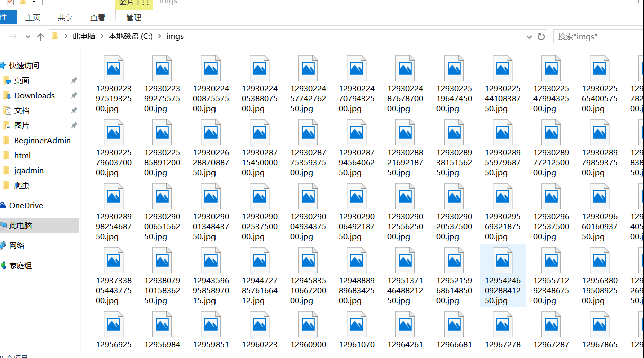Select image 1293029001348437 50.jpg icon
Viewport: 644px width, 358px height.
coord(211,196)
